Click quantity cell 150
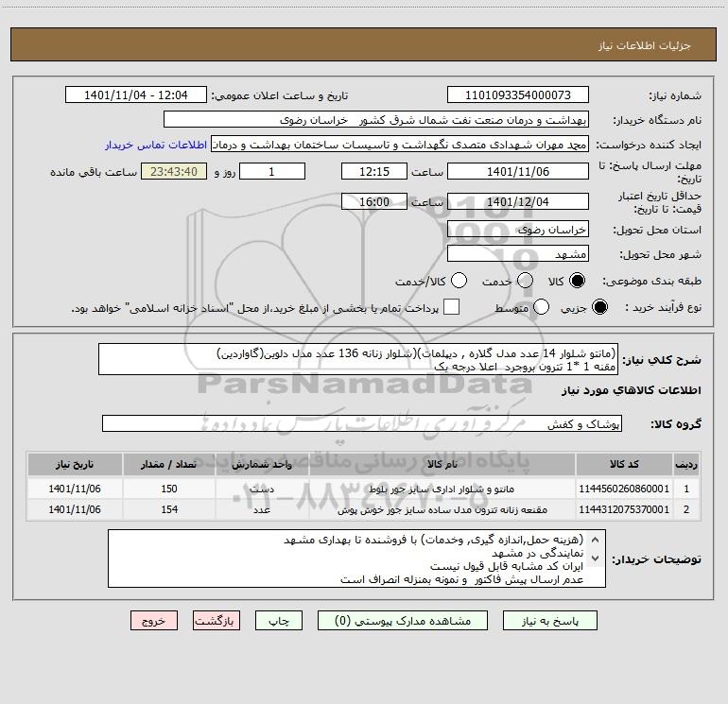Viewport: 728px width, 704px height. 169,489
